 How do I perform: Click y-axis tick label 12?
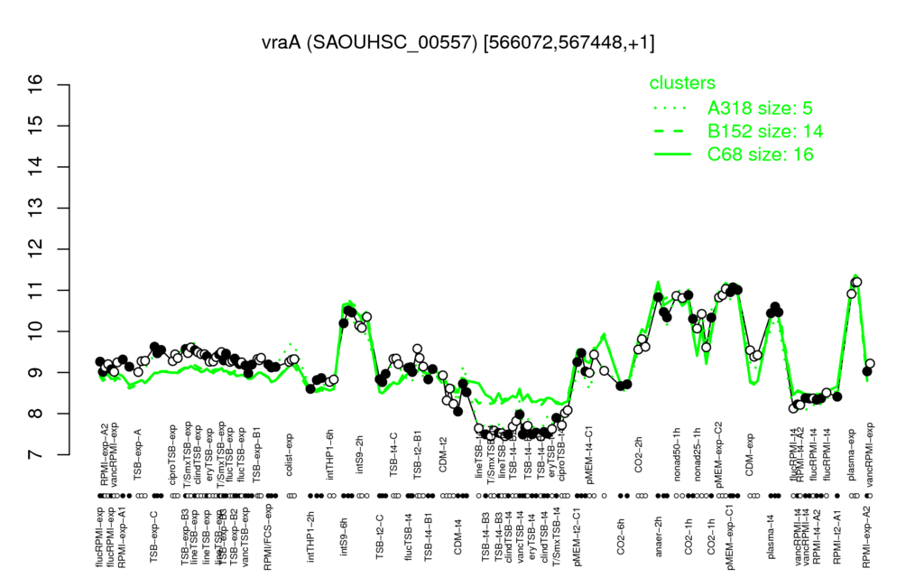[x=35, y=249]
